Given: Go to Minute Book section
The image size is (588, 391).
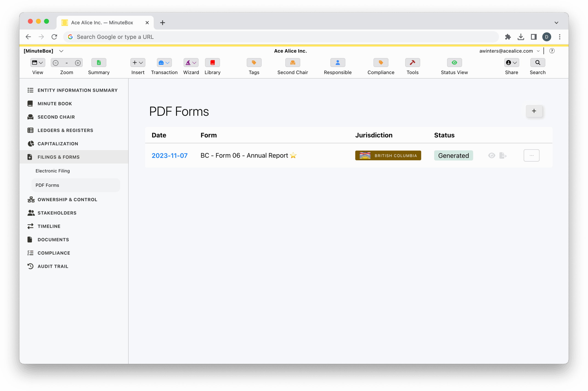Looking at the screenshot, I should click(x=55, y=103).
